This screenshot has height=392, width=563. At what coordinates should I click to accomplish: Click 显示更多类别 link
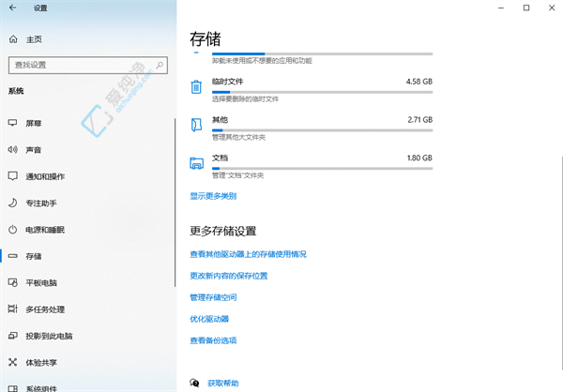[x=213, y=196]
